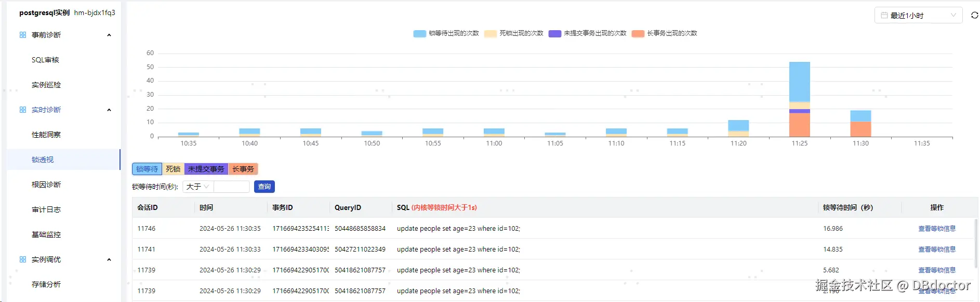The height and width of the screenshot is (302, 980).
Task: Toggle 锁等待出现的次数 legend swatch
Action: pos(419,33)
